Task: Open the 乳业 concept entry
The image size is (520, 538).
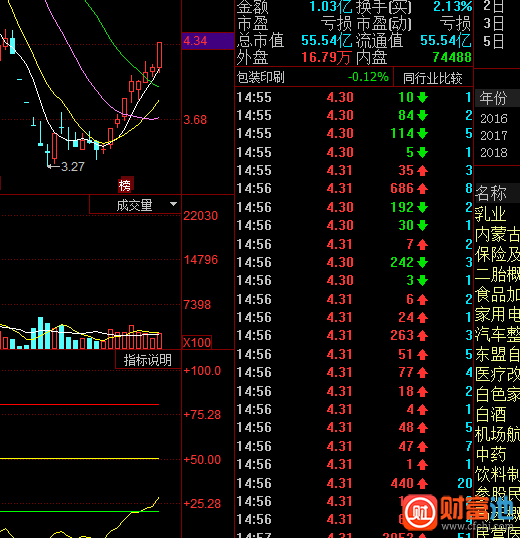Action: click(491, 215)
